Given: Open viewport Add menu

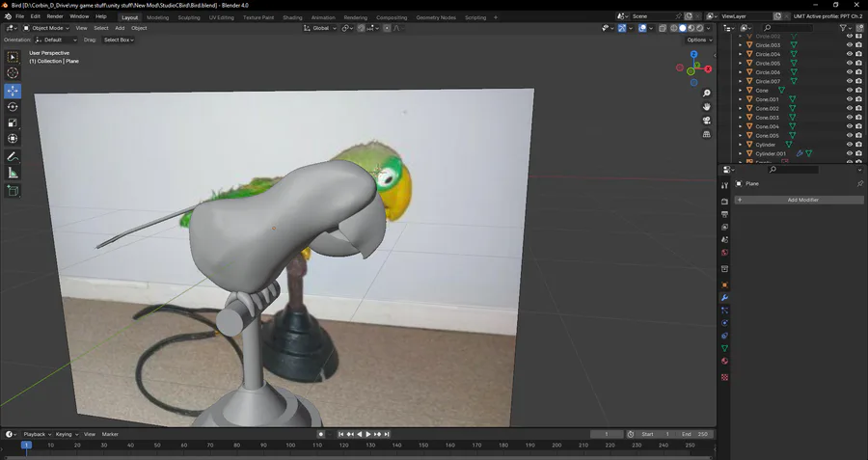Looking at the screenshot, I should tap(120, 28).
